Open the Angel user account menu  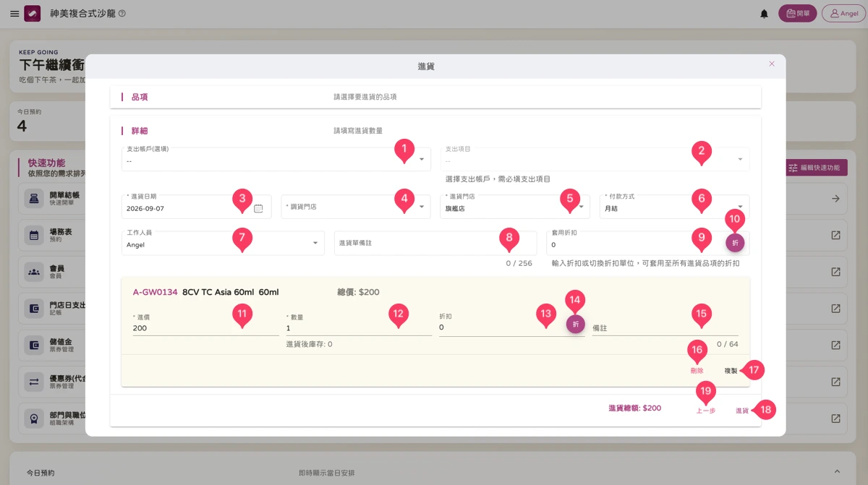843,14
